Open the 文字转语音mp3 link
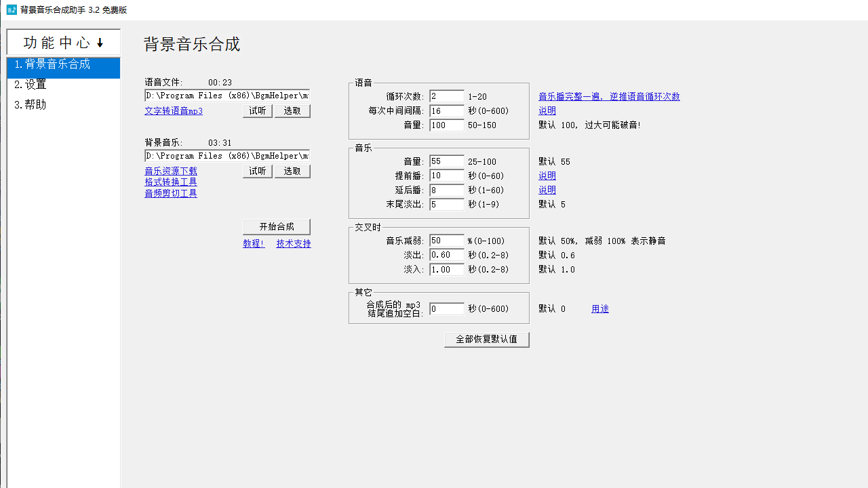 pos(174,110)
